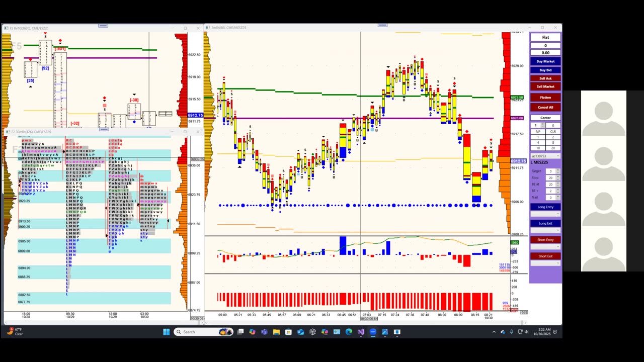
Task: Click the L MESZ25 instrument label
Action: [539, 162]
